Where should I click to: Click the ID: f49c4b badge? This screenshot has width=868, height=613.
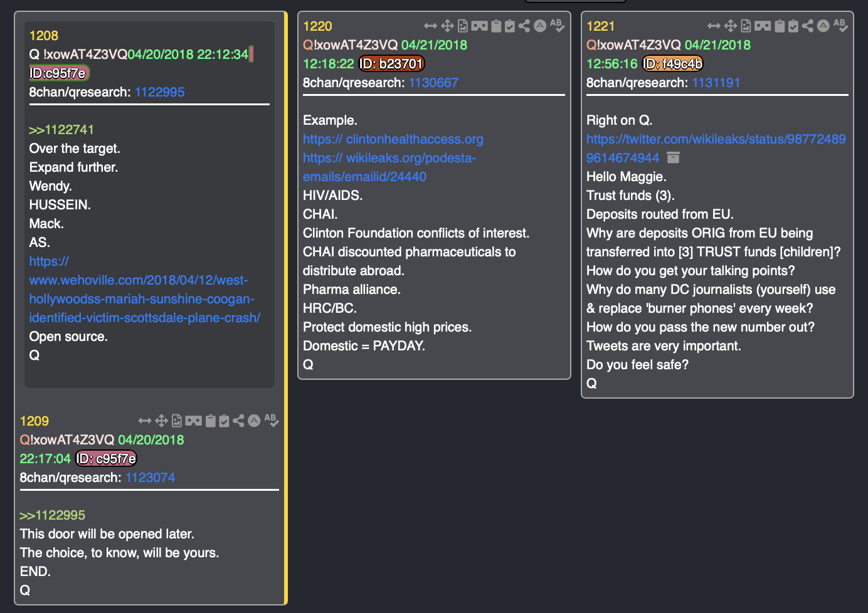point(673,64)
